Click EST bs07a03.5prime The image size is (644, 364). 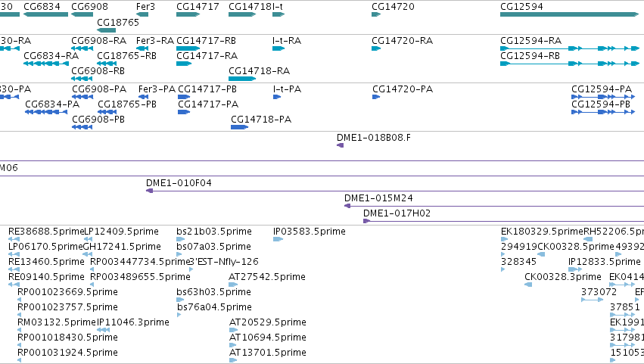[x=213, y=247]
